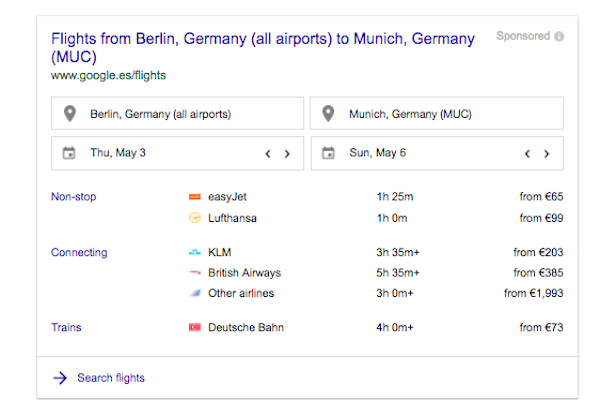Click the Lufthansa crane logo

(x=195, y=218)
